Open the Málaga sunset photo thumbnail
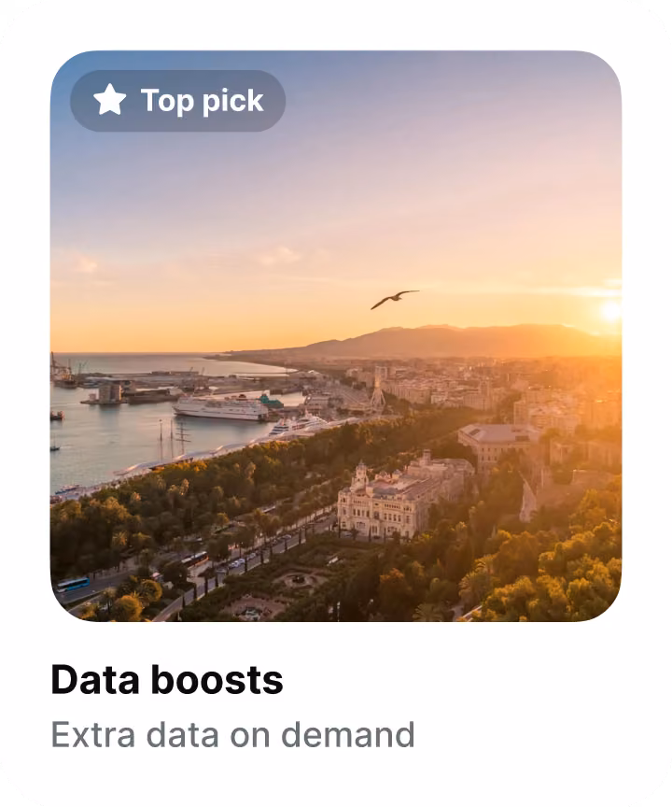 [x=336, y=336]
